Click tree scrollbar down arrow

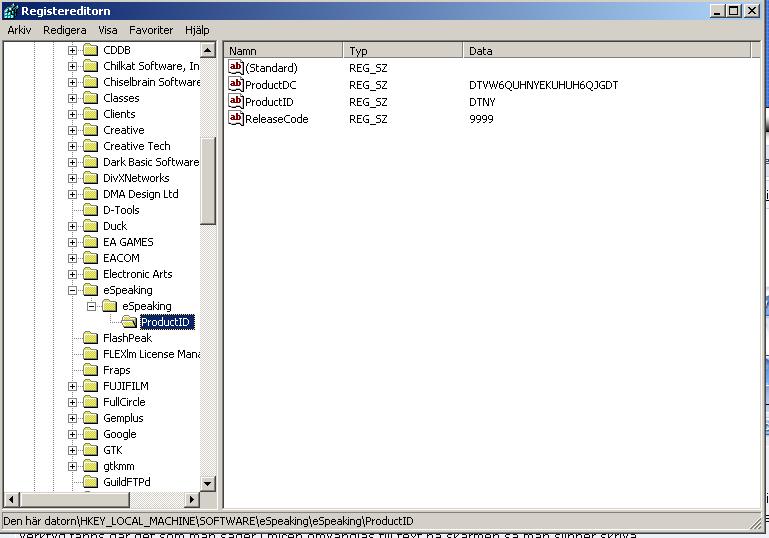tap(207, 484)
